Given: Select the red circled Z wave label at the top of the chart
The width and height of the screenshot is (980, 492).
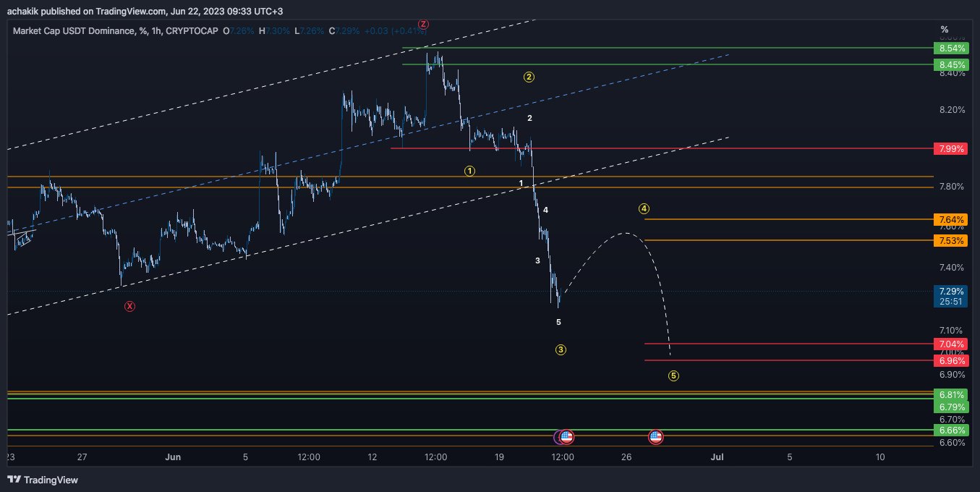Looking at the screenshot, I should (423, 23).
